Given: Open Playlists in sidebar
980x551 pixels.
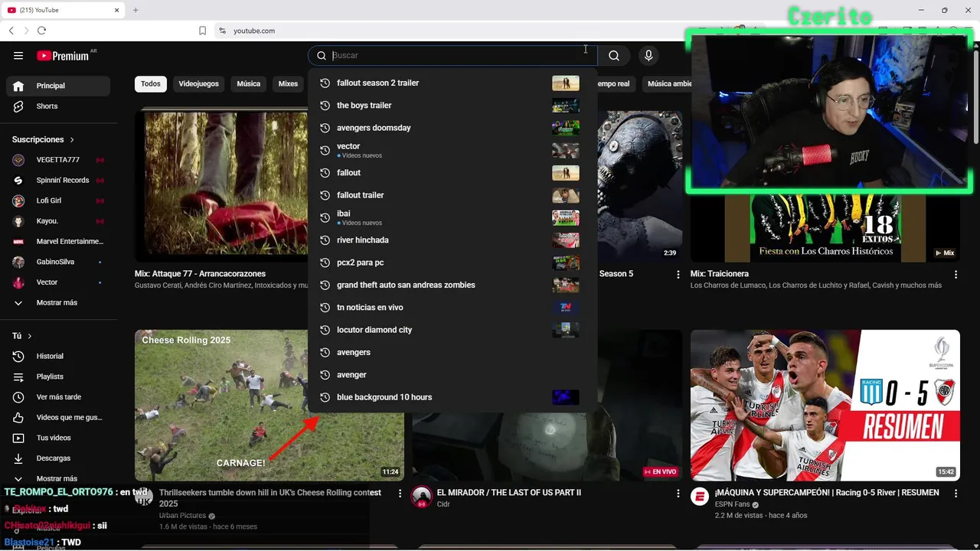Looking at the screenshot, I should click(x=58, y=377).
